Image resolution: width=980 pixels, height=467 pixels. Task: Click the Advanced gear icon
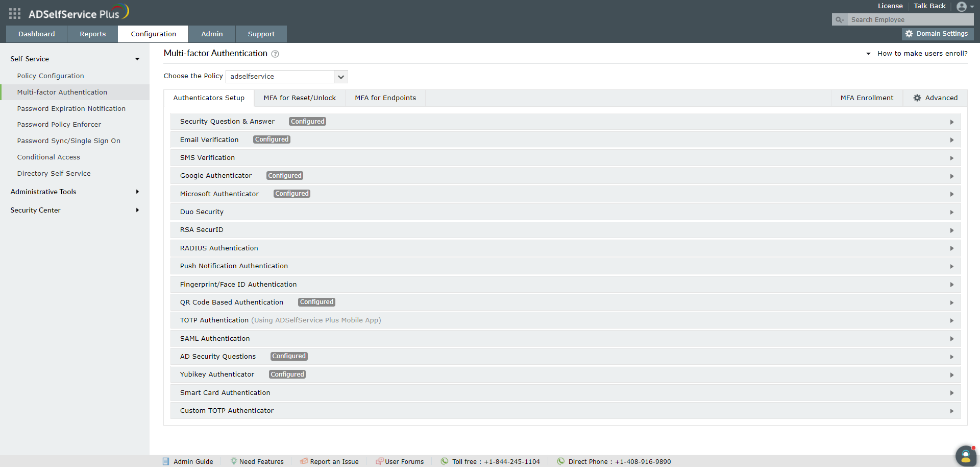coord(917,98)
